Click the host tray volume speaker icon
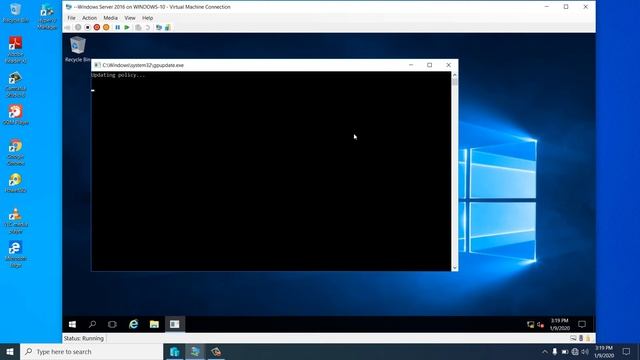This screenshot has height=360, width=640. [x=585, y=351]
